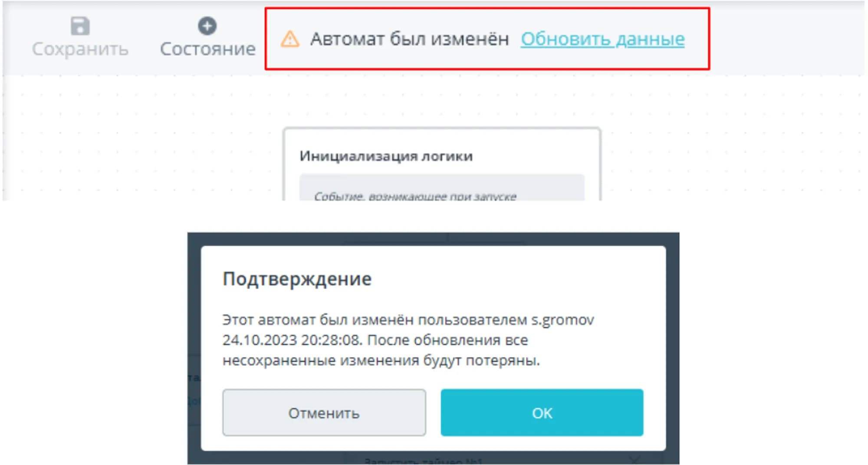868x465 pixels.
Task: Confirm with the OK button
Action: [x=542, y=412]
